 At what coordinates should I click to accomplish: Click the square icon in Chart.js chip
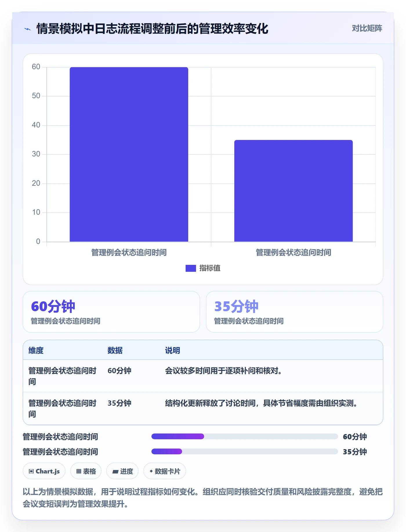point(31,471)
